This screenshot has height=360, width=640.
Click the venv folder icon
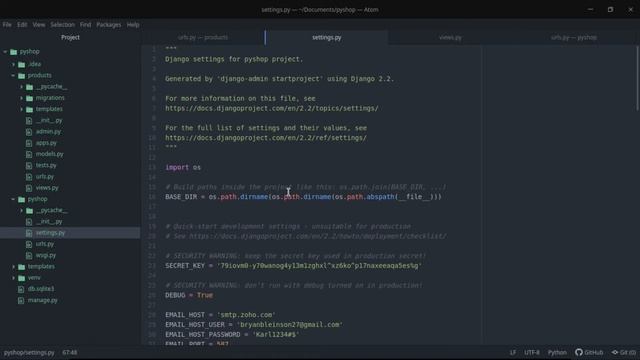[22, 278]
